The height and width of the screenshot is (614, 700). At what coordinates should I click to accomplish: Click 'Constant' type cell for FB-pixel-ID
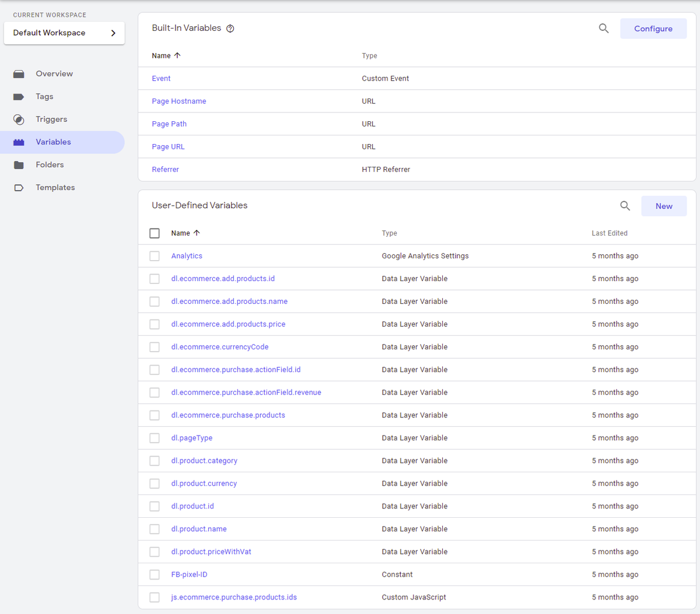click(397, 574)
